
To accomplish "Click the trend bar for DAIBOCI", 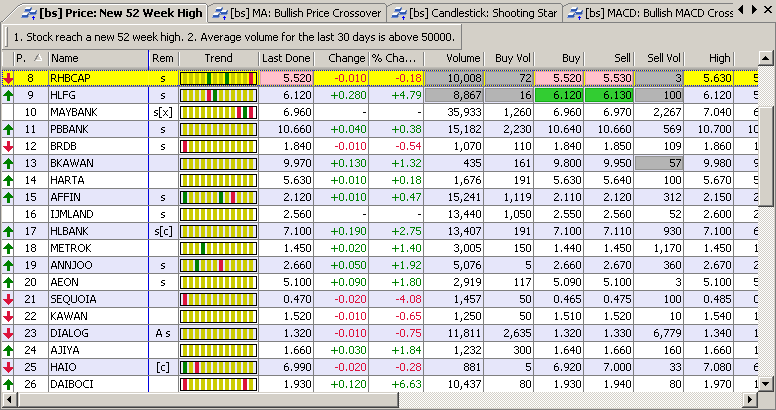I will pyautogui.click(x=218, y=384).
